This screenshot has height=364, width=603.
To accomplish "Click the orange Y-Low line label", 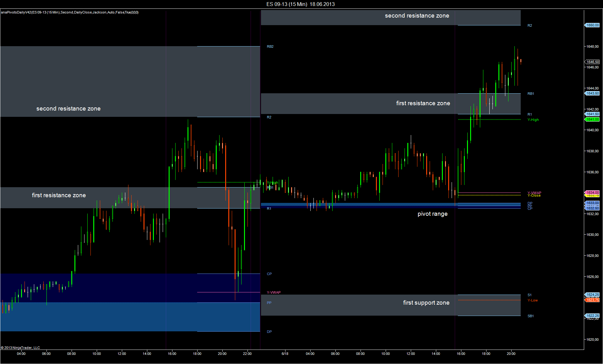I will pyautogui.click(x=532, y=300).
